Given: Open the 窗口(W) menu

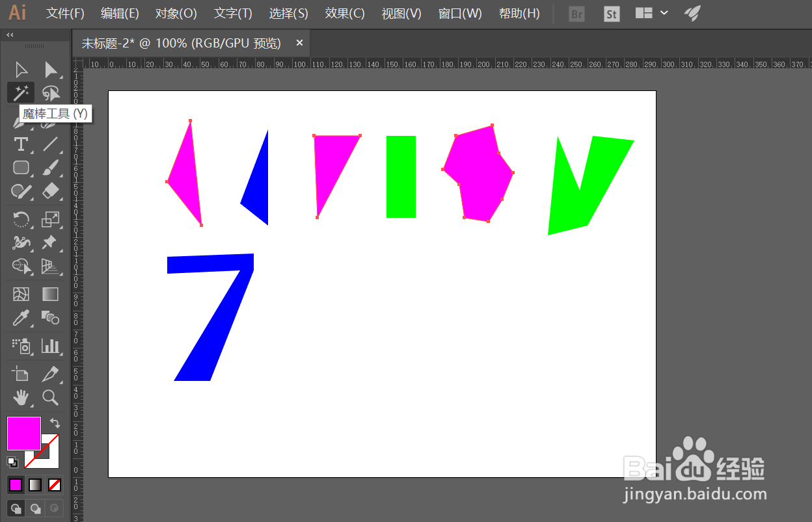Looking at the screenshot, I should [460, 14].
